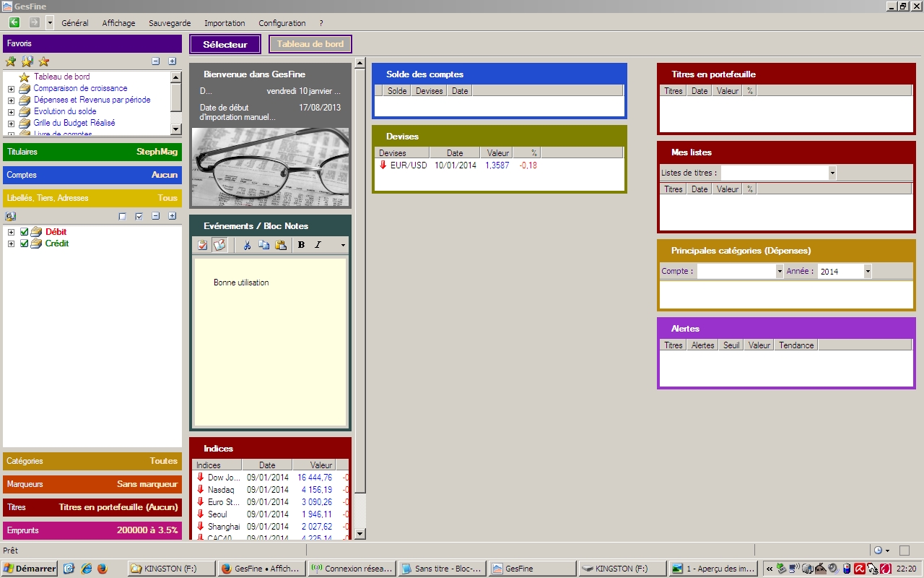Cut text in Bloc Notes toolbar
Screen dimensions: 924x578
[247, 245]
